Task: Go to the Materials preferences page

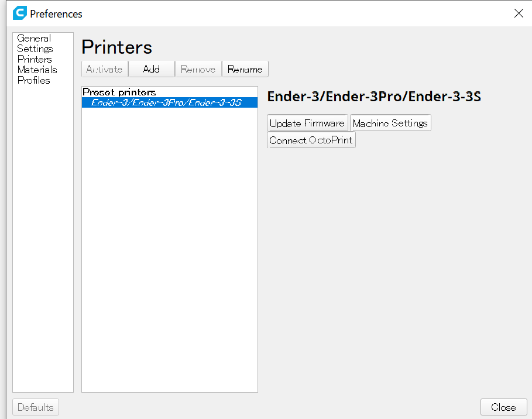Action: pyautogui.click(x=37, y=70)
